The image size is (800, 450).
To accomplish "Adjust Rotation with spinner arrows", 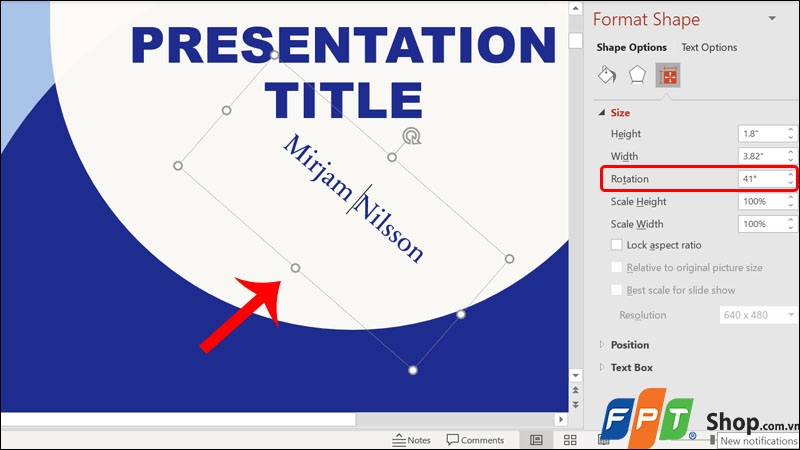I will 791,179.
